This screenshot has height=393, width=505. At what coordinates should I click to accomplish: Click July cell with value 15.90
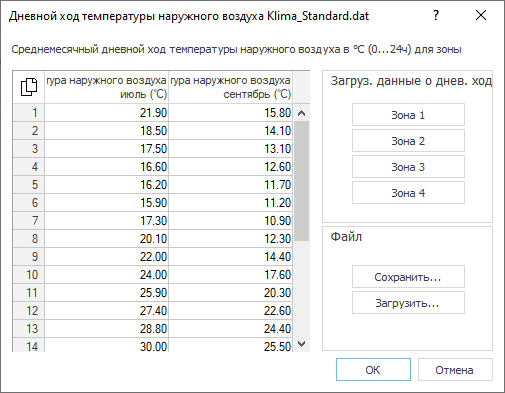(107, 203)
